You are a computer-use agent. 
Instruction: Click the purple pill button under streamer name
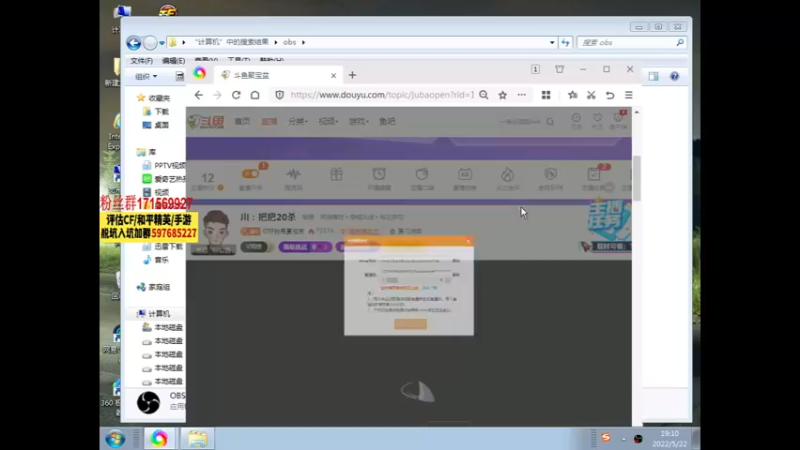tap(305, 247)
